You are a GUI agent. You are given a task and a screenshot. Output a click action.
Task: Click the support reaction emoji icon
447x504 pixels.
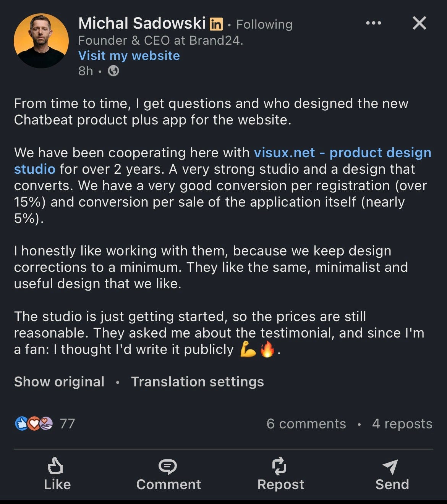click(46, 423)
